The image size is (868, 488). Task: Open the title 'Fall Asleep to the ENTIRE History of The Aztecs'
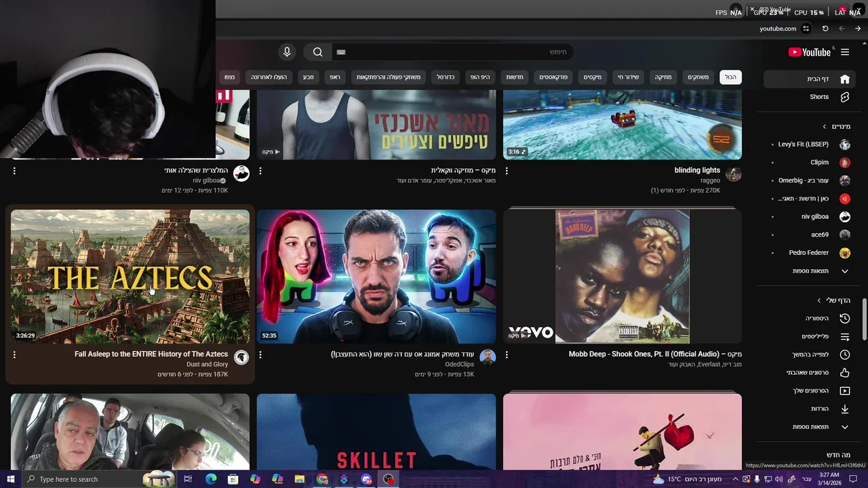151,354
